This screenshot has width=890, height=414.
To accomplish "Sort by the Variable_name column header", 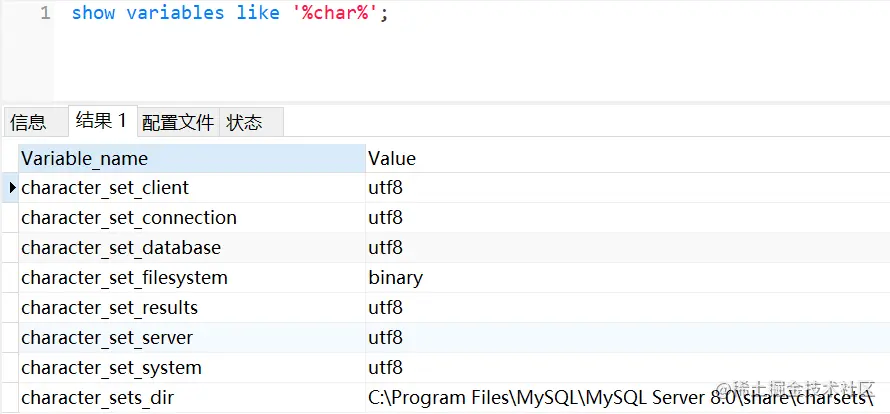I will click(x=190, y=158).
